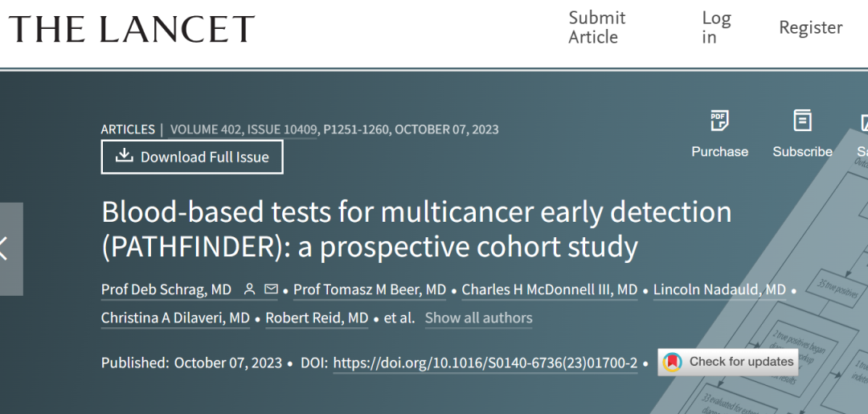Click the Subscribe icon
This screenshot has width=868, height=414.
(x=802, y=121)
